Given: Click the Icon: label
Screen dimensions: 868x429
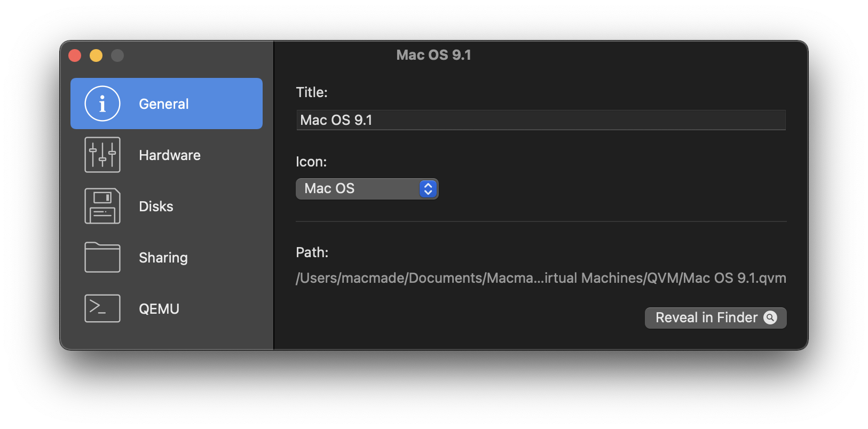Looking at the screenshot, I should (x=311, y=162).
